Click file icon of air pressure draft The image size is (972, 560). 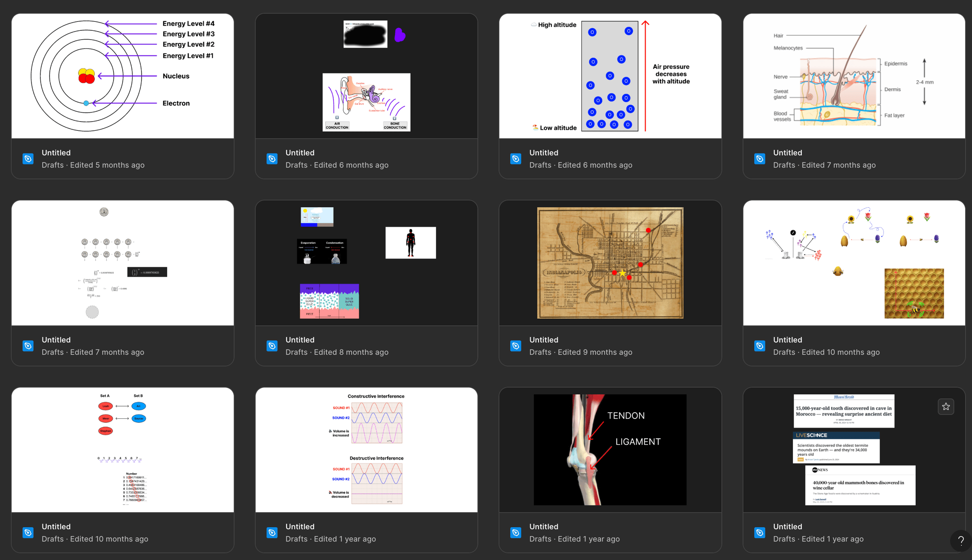point(516,159)
